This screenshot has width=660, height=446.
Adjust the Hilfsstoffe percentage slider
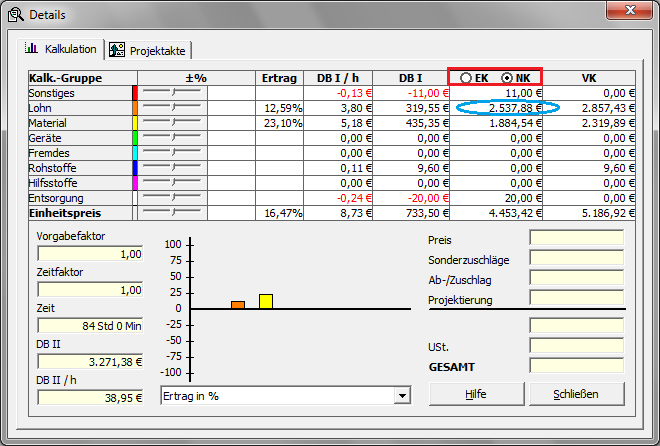pos(172,183)
